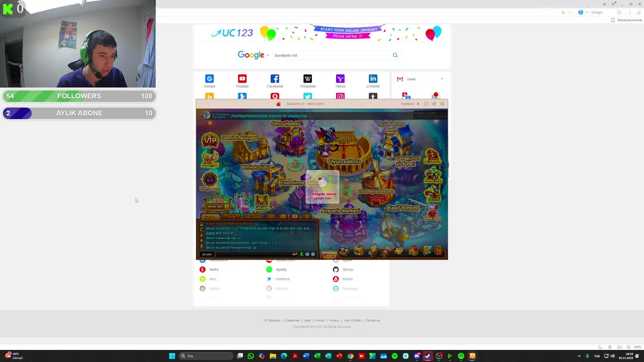This screenshot has width=644, height=362.
Task: Open the 'Şu anki' chat channel selector
Action: (x=207, y=254)
